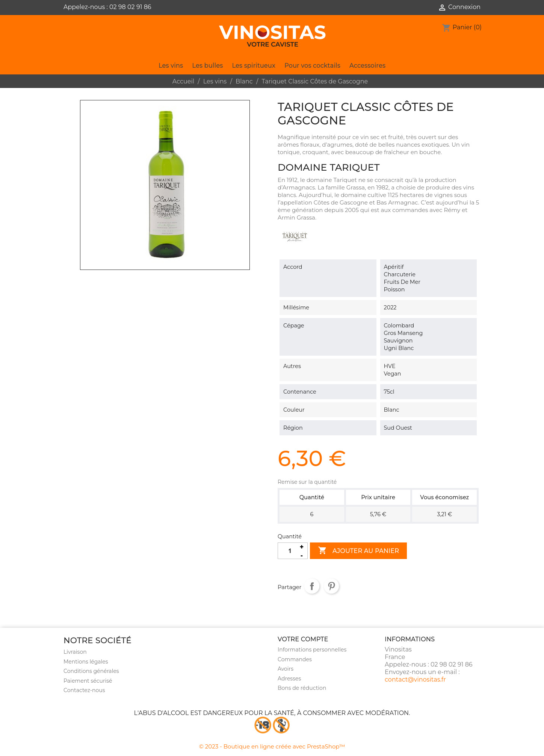Viewport: 544px width, 756px height.
Task: Open Commandes in Votre compte
Action: tap(295, 659)
